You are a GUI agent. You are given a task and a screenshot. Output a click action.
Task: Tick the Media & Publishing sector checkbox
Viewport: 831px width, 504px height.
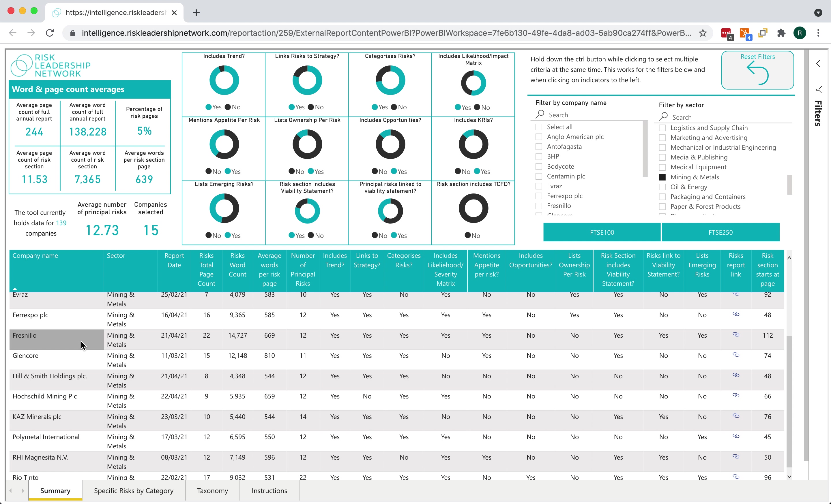coord(662,157)
